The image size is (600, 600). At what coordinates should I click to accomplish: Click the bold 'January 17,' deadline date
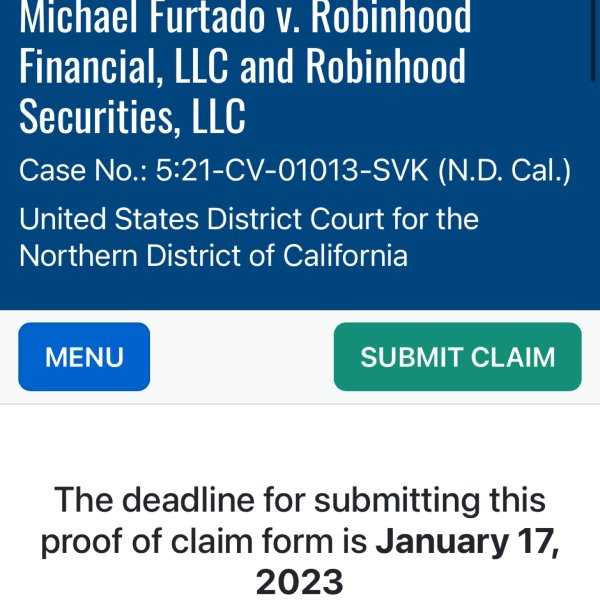[x=467, y=542]
